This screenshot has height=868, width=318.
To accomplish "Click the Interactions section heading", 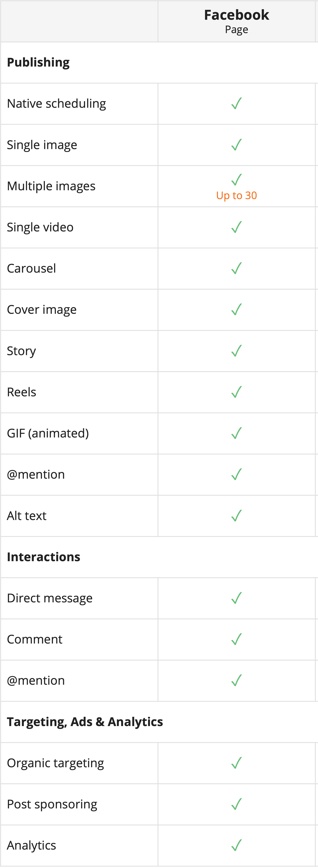I will coord(43,557).
